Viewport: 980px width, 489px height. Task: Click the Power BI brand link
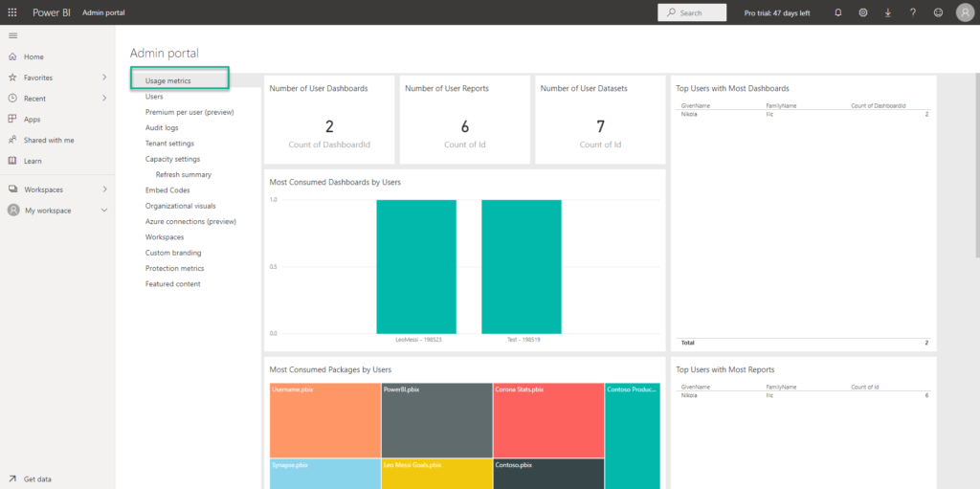pos(50,12)
